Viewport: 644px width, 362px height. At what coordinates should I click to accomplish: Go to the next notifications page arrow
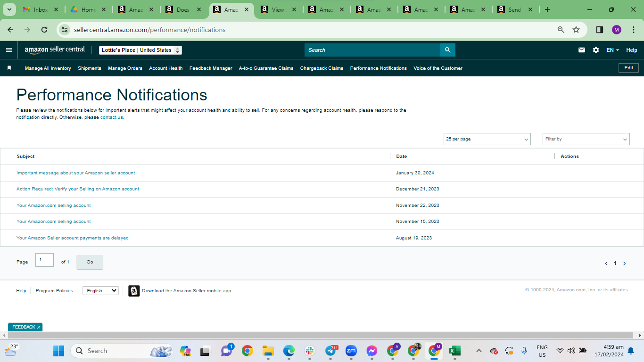point(625,263)
